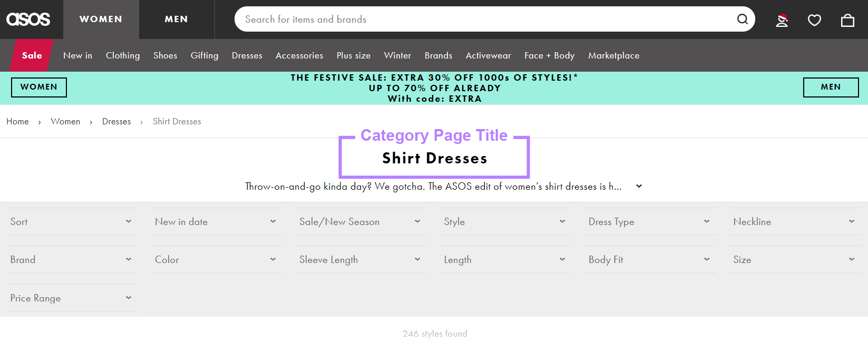
Task: Open the Style filter dropdown
Action: (x=505, y=221)
